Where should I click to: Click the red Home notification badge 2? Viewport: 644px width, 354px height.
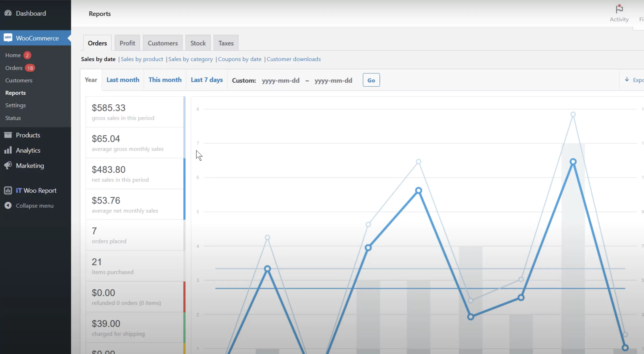tap(27, 55)
